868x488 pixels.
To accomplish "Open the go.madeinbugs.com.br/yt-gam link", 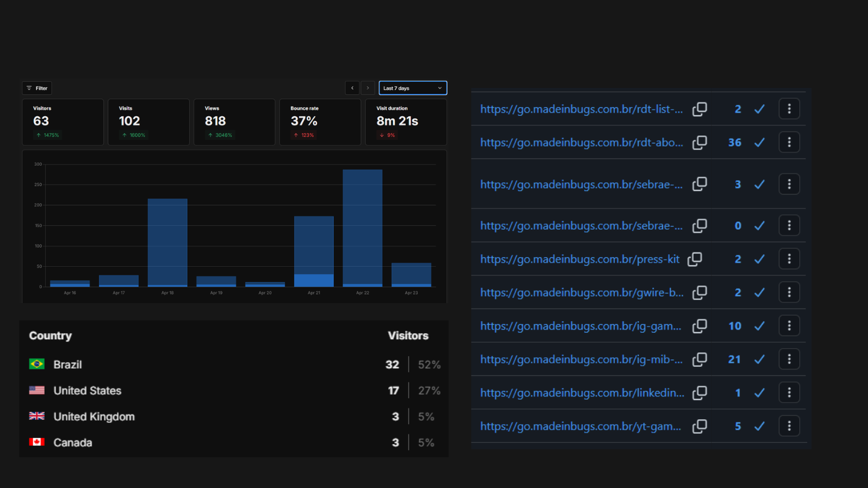I will 581,427.
